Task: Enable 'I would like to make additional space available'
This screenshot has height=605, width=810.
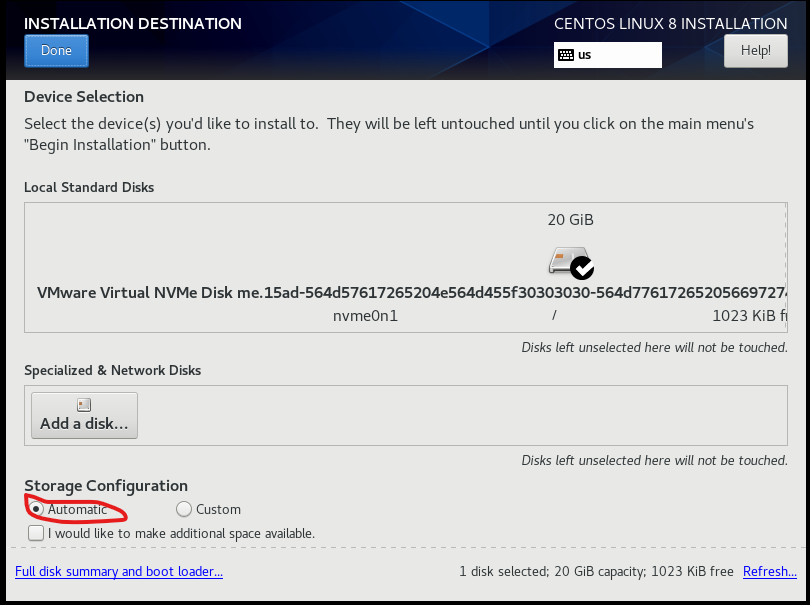Action: tap(36, 533)
